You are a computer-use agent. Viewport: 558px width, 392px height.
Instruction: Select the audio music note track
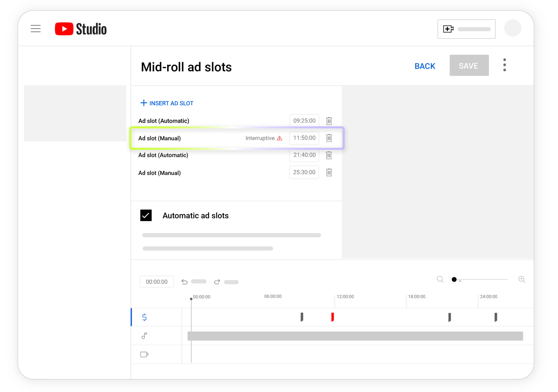coord(144,336)
